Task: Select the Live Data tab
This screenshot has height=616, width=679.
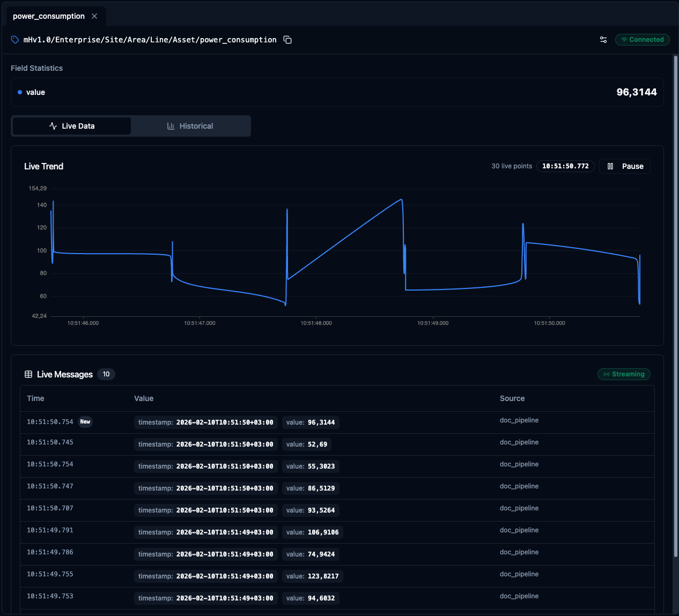Action: [x=72, y=126]
